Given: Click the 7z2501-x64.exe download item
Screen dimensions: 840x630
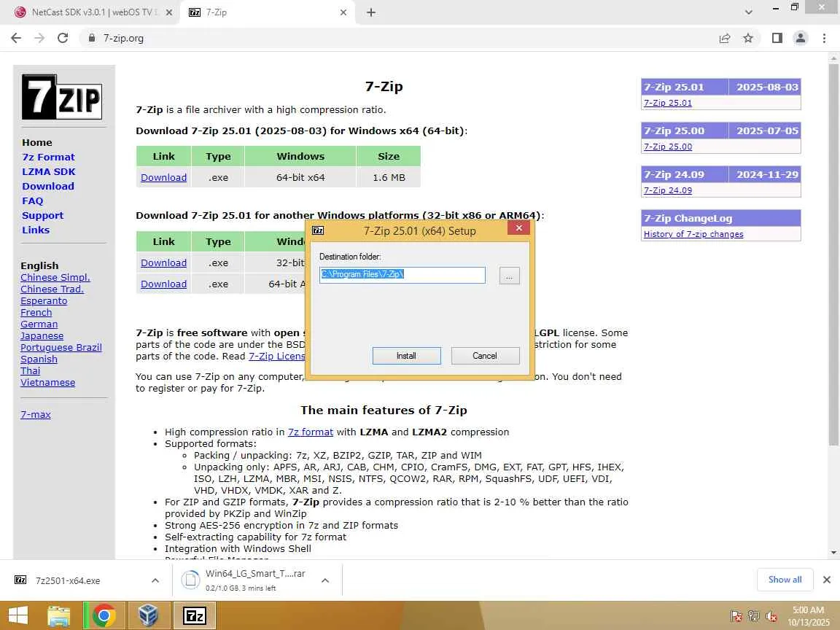Looking at the screenshot, I should click(68, 580).
